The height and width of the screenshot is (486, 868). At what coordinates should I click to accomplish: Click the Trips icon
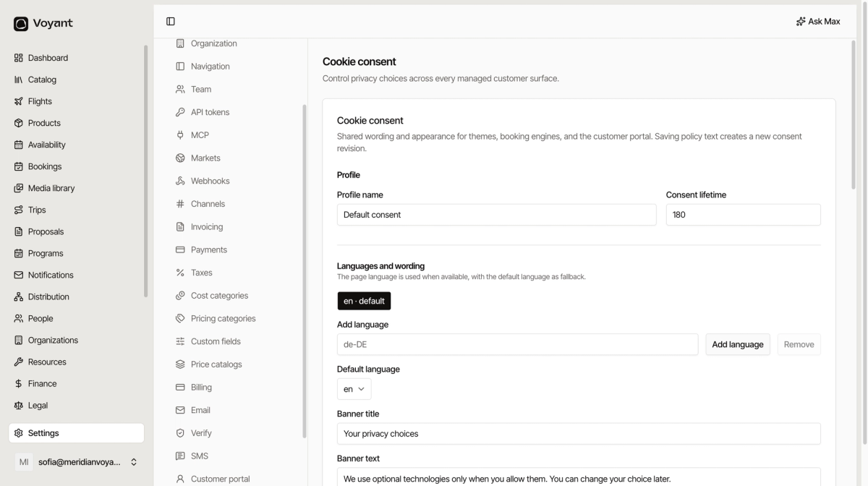point(19,210)
